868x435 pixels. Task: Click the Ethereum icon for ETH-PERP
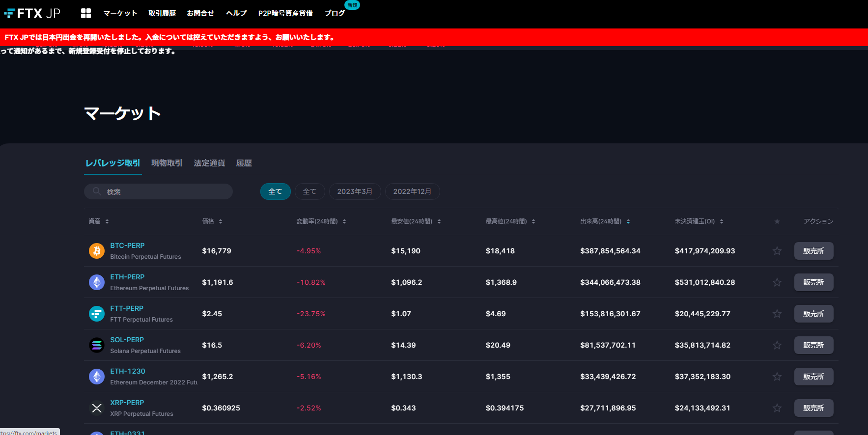[x=97, y=282]
